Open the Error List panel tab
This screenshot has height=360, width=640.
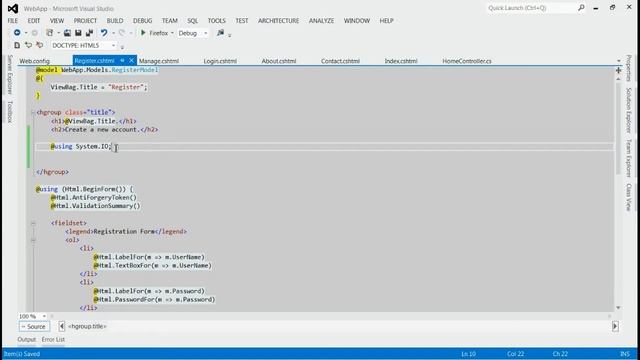click(x=53, y=340)
